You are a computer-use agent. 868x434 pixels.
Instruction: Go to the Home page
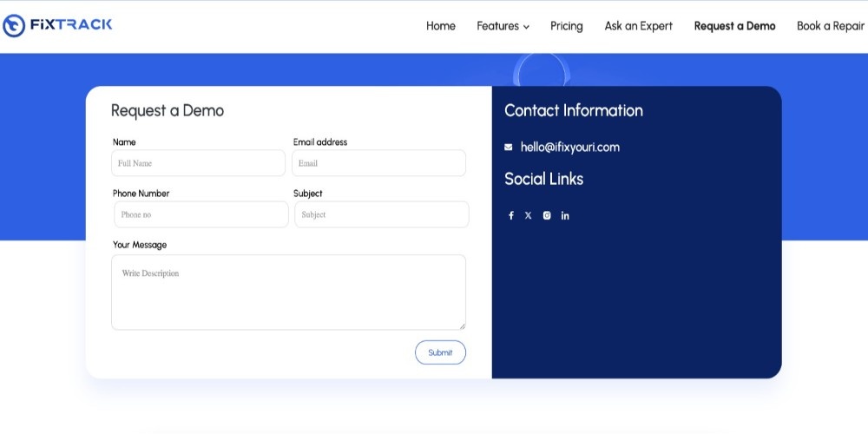pos(441,26)
